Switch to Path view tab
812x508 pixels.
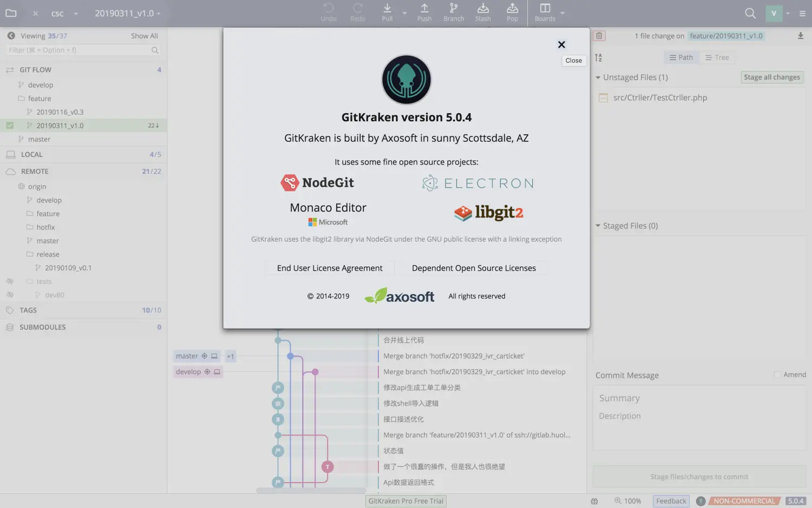[681, 57]
